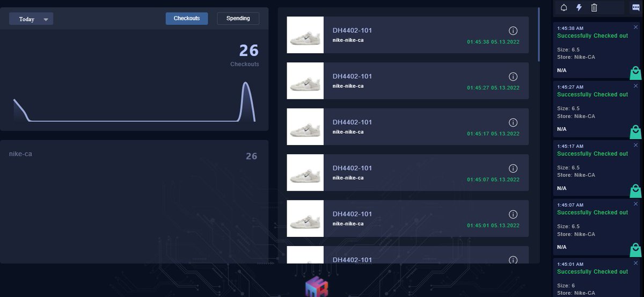Click the 01:45:17 05.13.2022 timestamp
644x297 pixels.
[493, 134]
